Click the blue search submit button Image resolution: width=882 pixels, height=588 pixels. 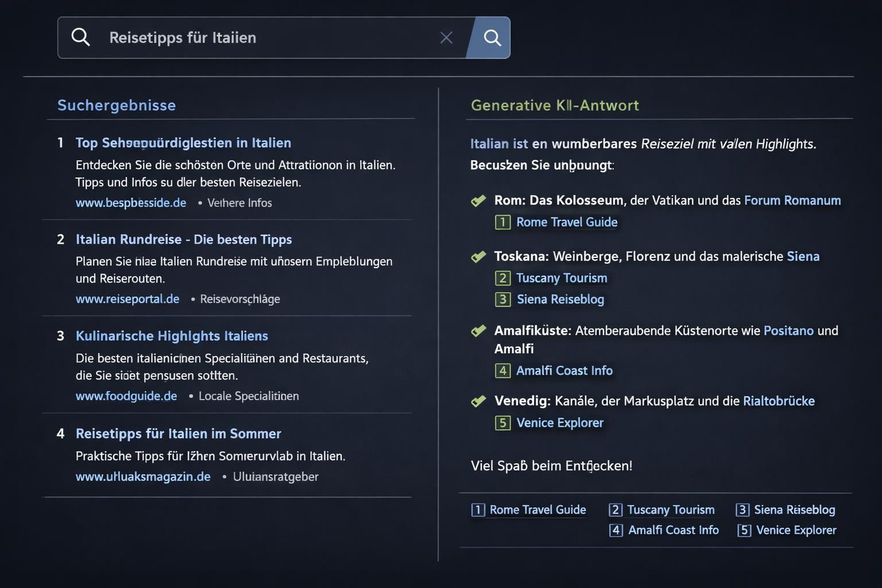click(492, 38)
